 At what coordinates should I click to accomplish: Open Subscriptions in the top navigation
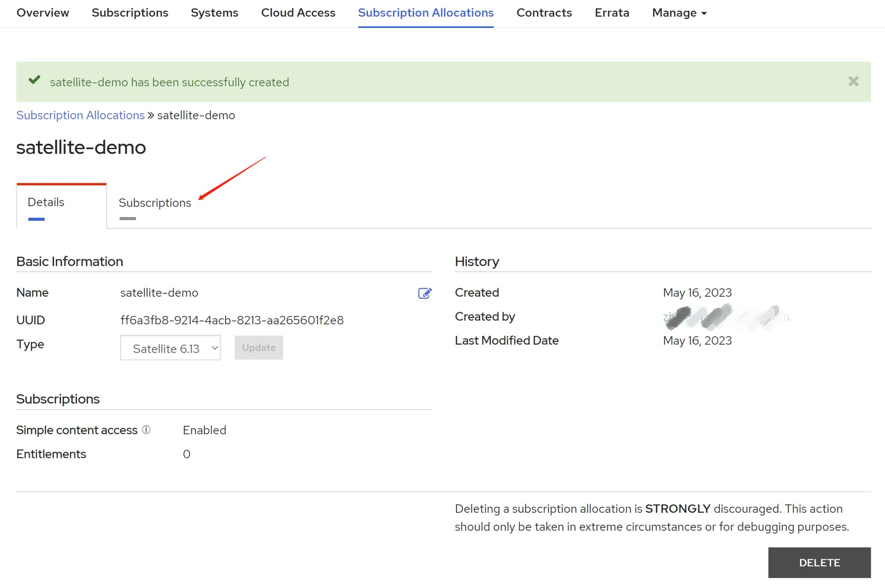pyautogui.click(x=130, y=13)
